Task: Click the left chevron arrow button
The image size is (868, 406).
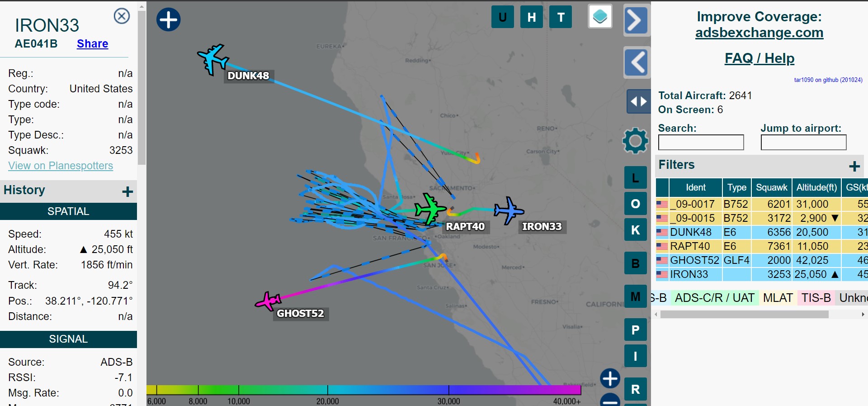Action: pos(637,62)
